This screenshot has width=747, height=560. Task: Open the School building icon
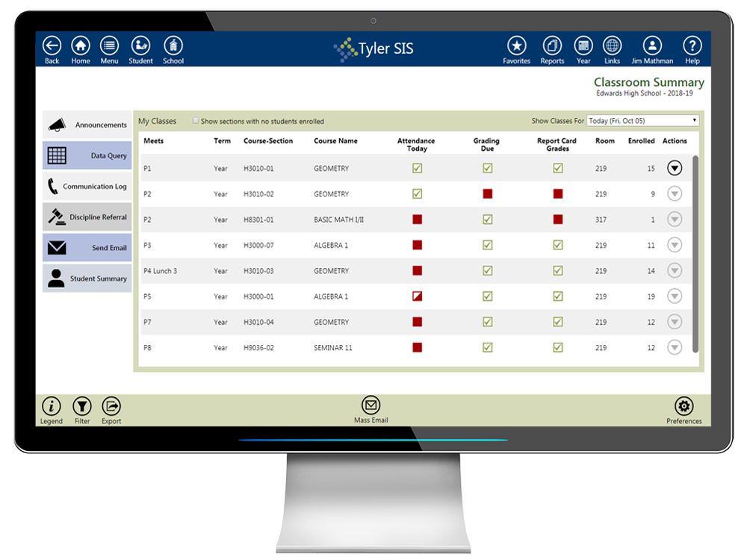tap(173, 46)
